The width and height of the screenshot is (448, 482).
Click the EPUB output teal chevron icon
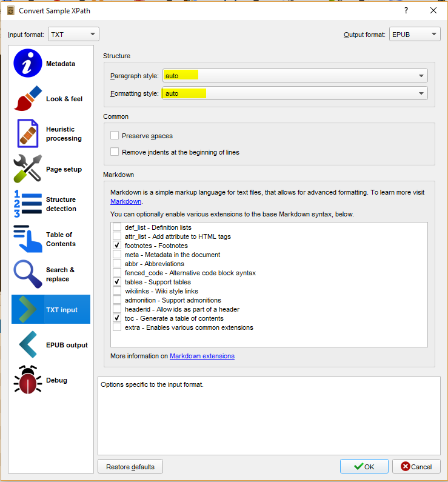coord(28,344)
